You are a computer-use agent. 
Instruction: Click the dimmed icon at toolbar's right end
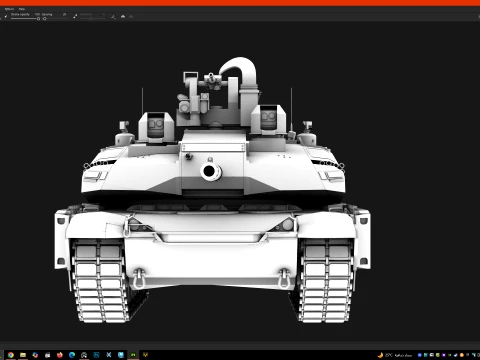point(131,16)
